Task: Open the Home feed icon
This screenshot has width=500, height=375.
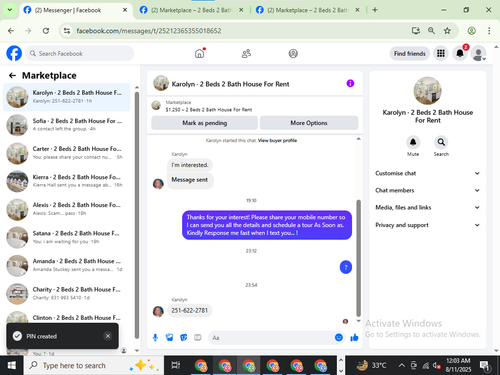Action: (199, 53)
